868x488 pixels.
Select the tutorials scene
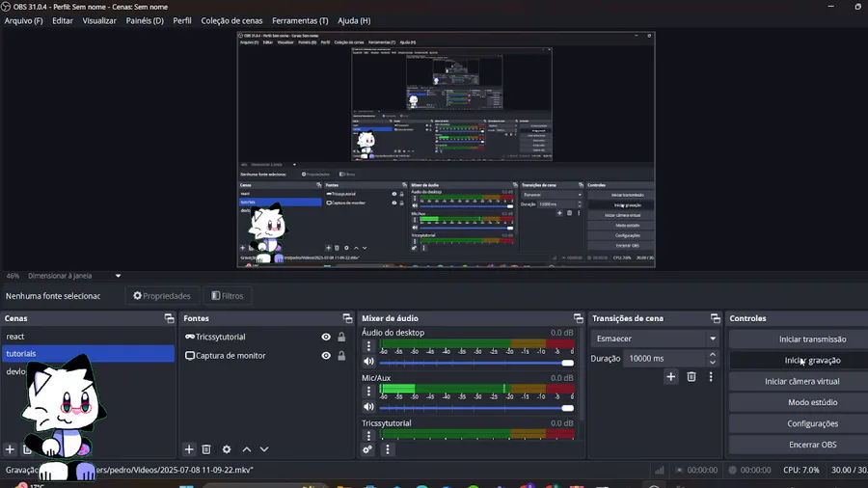pos(89,354)
